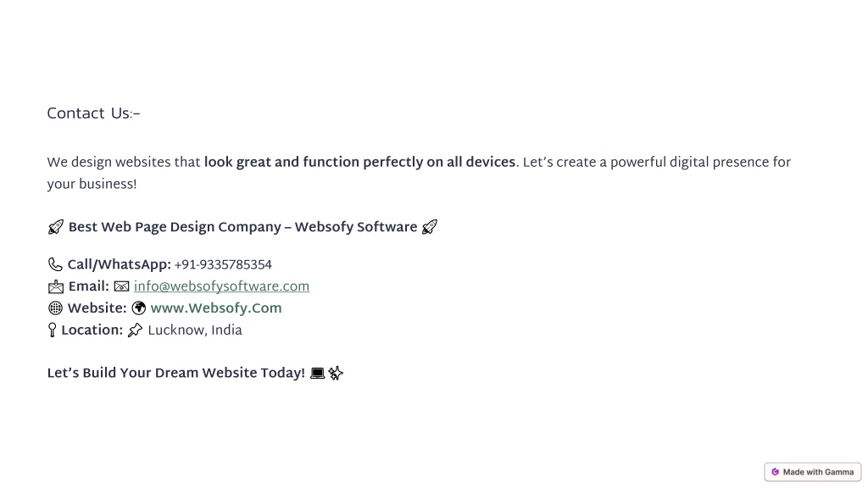This screenshot has height=488, width=868.
Task: Click the sparkles emoji at end of tagline
Action: click(x=336, y=374)
